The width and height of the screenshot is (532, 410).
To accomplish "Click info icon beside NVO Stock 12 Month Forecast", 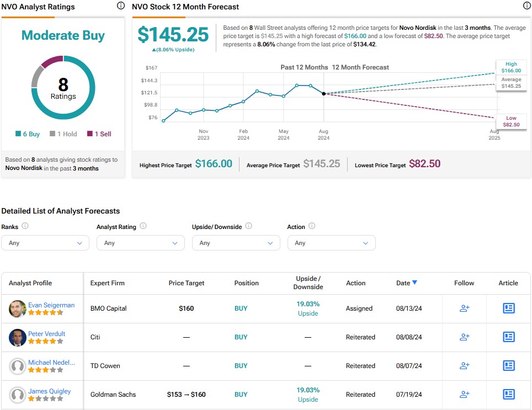I will coord(526,6).
